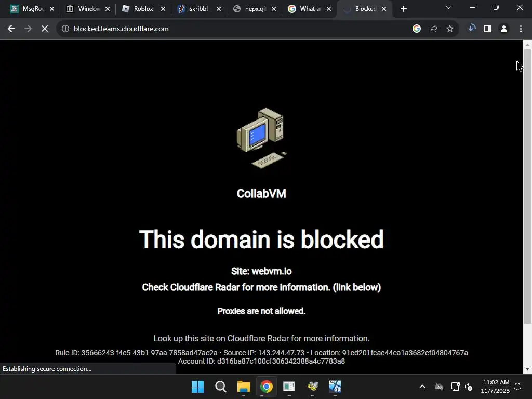
Task: Bookmark this page with star icon
Action: click(x=449, y=29)
